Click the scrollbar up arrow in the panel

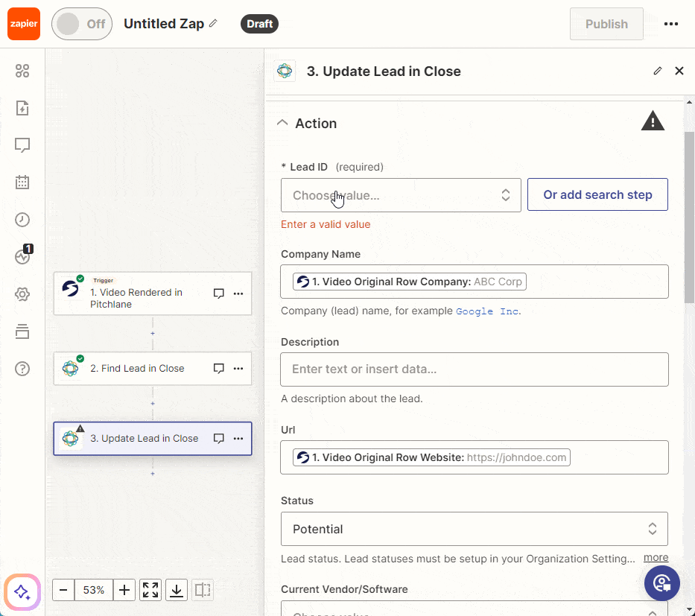689,102
